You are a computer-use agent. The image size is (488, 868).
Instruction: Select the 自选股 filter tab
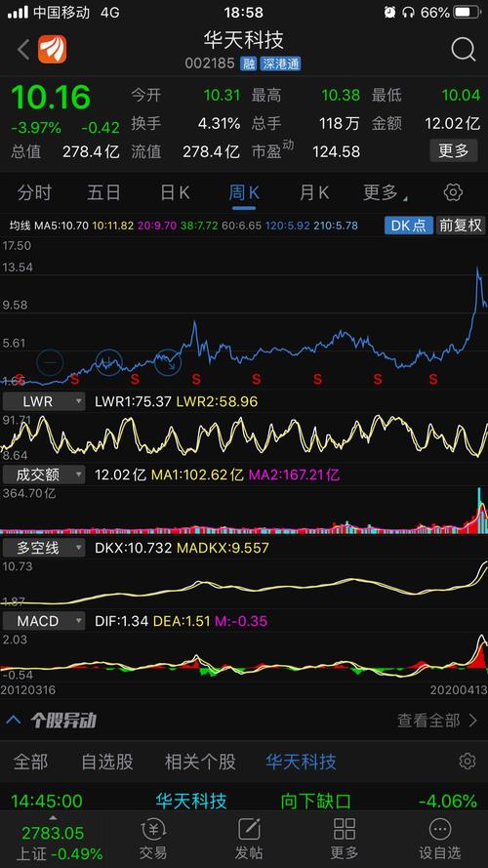coord(107,762)
